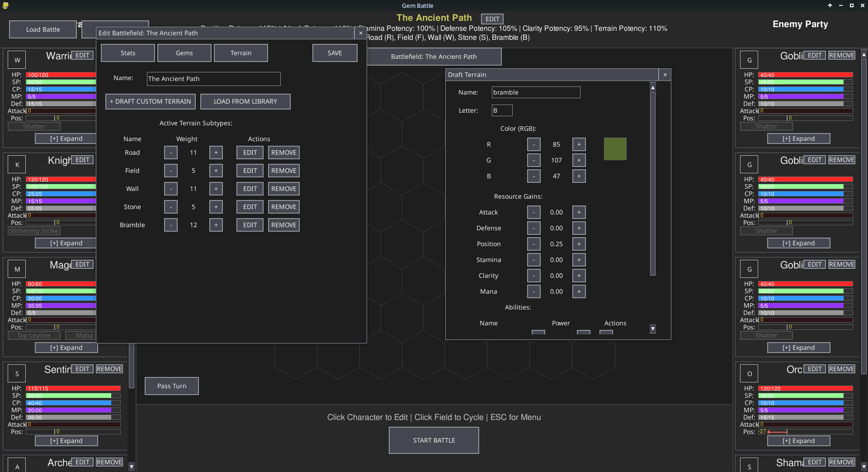Click the terrain Name input field
This screenshot has height=472, width=868.
click(536, 92)
